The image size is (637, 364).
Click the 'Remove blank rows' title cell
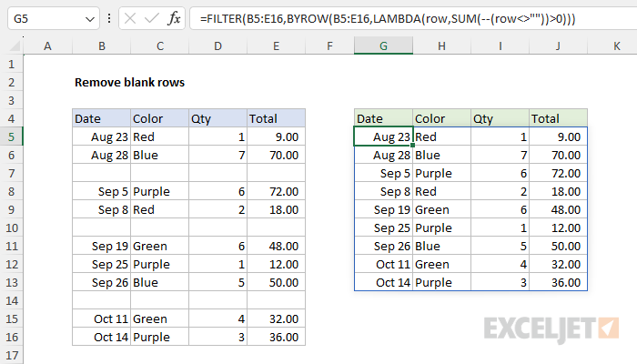(129, 83)
